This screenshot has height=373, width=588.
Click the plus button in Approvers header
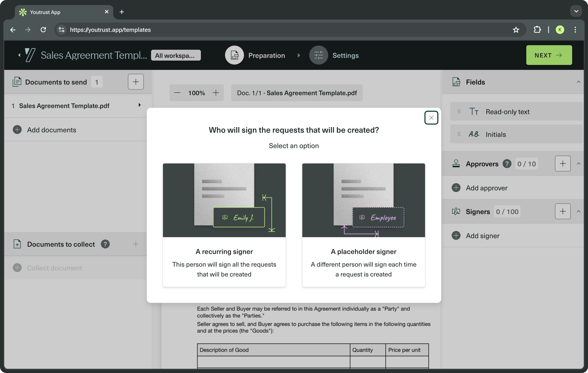pos(562,163)
